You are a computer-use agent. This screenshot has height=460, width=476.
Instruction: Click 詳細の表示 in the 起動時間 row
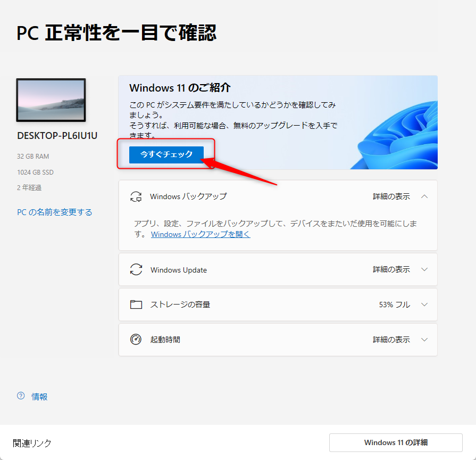pyautogui.click(x=391, y=339)
